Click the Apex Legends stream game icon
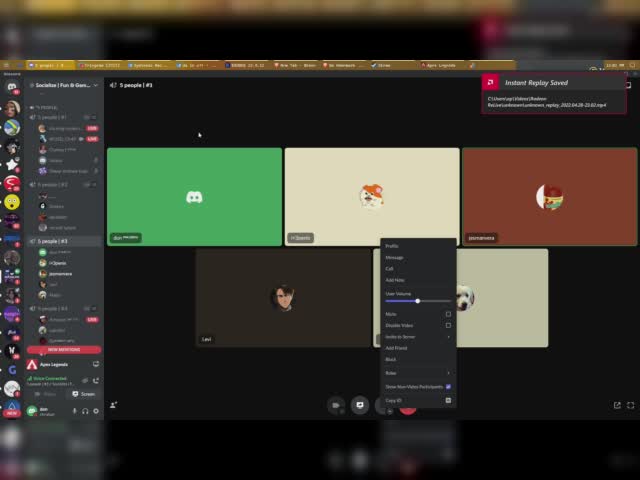This screenshot has width=640, height=480. [x=96, y=364]
